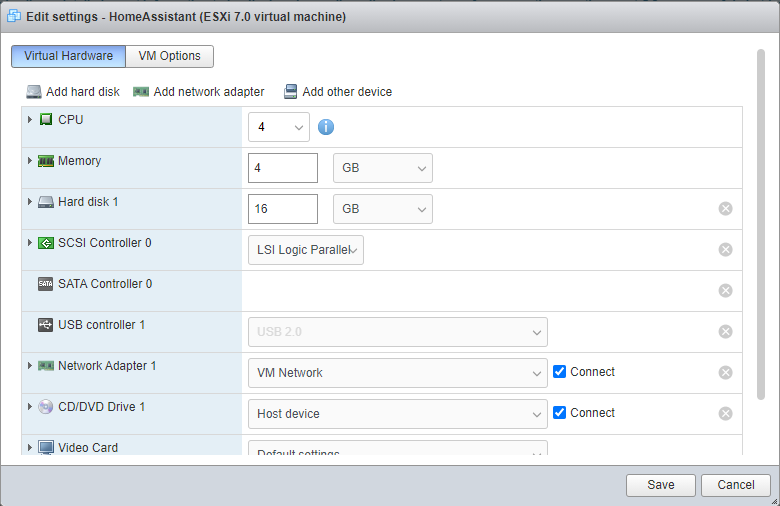
Task: Expand the Memory settings row
Action: point(30,161)
